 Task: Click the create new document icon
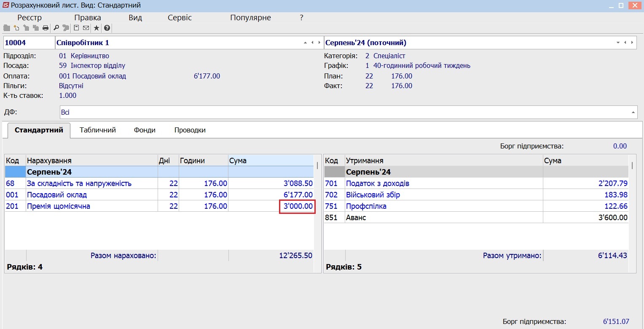click(x=16, y=28)
